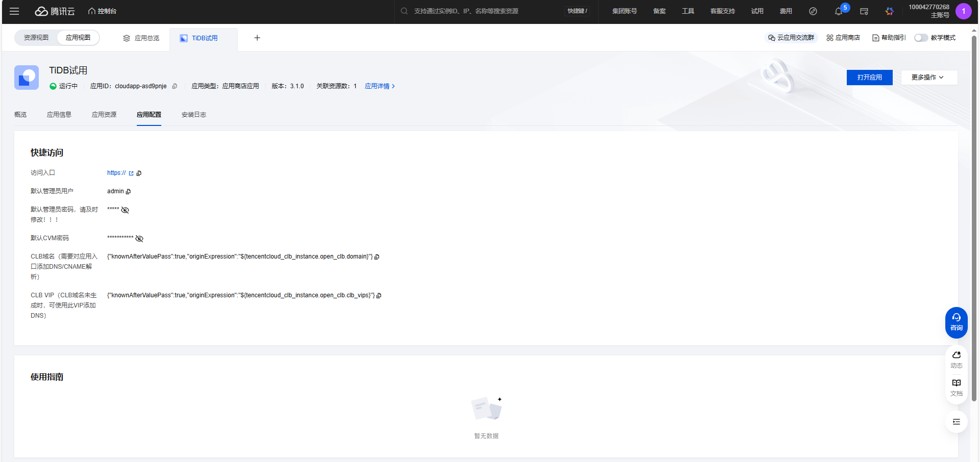The image size is (980, 462).
Task: Expand the 更多操作 dropdown
Action: [x=928, y=78]
